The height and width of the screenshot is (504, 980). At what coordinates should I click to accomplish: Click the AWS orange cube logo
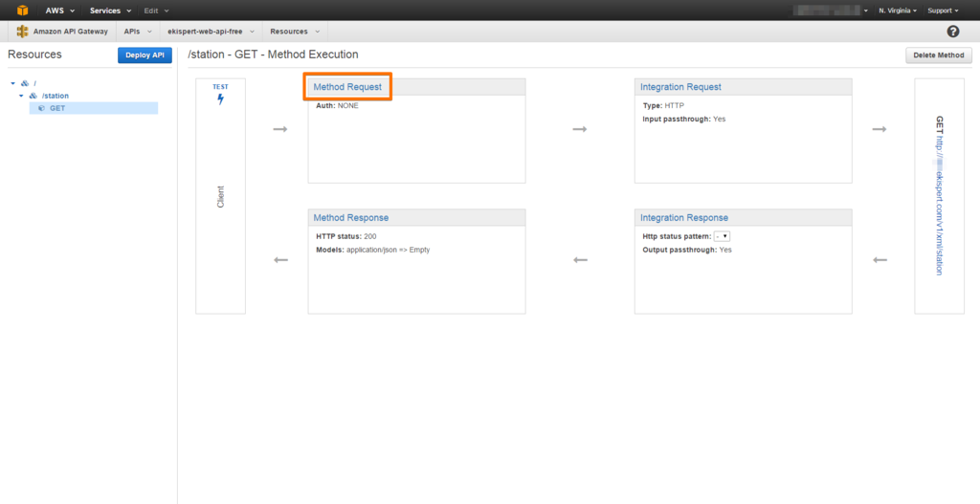tap(22, 10)
